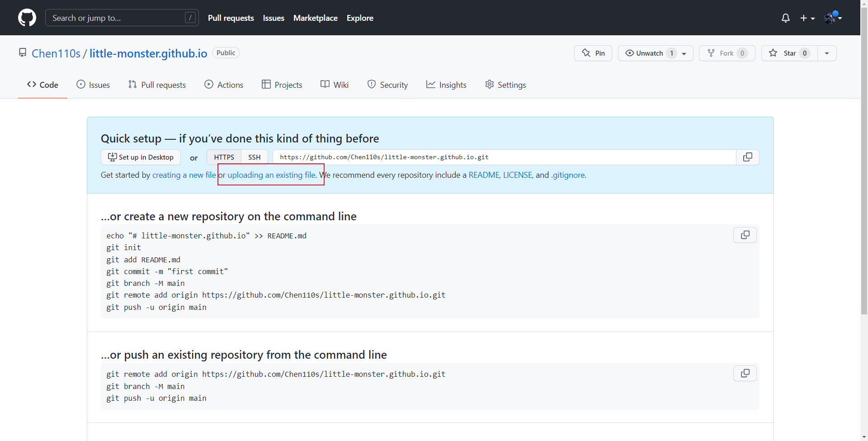Switch to the Code tab
The height and width of the screenshot is (441, 868).
(42, 85)
